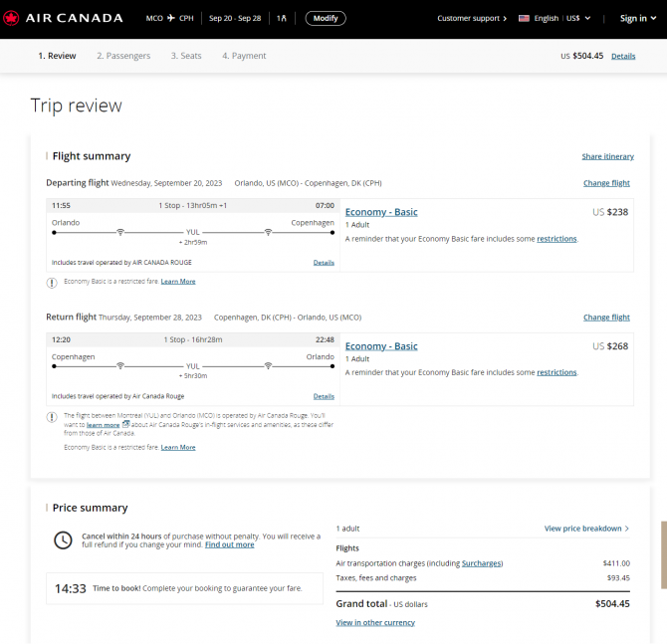Open Customer support menu

pyautogui.click(x=472, y=18)
